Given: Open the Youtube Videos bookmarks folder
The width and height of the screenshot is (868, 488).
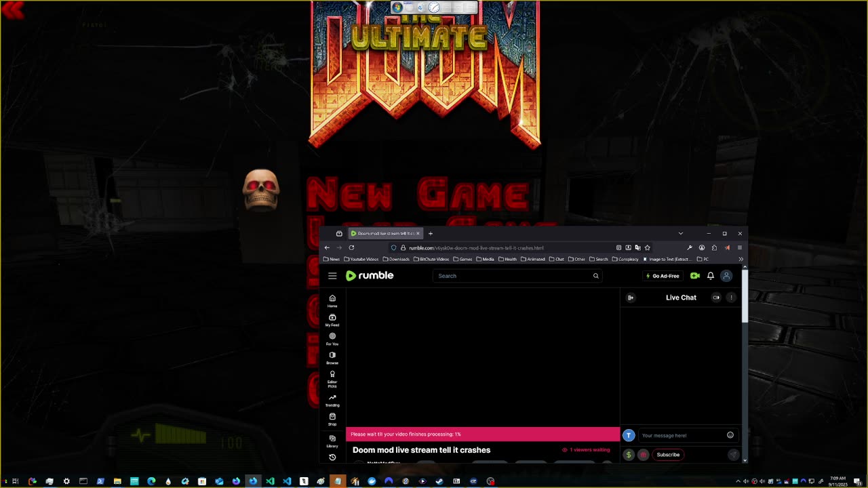Looking at the screenshot, I should pyautogui.click(x=361, y=259).
